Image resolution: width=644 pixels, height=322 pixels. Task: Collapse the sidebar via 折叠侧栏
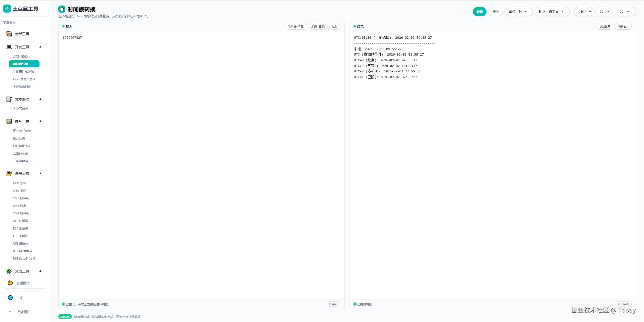click(20, 312)
